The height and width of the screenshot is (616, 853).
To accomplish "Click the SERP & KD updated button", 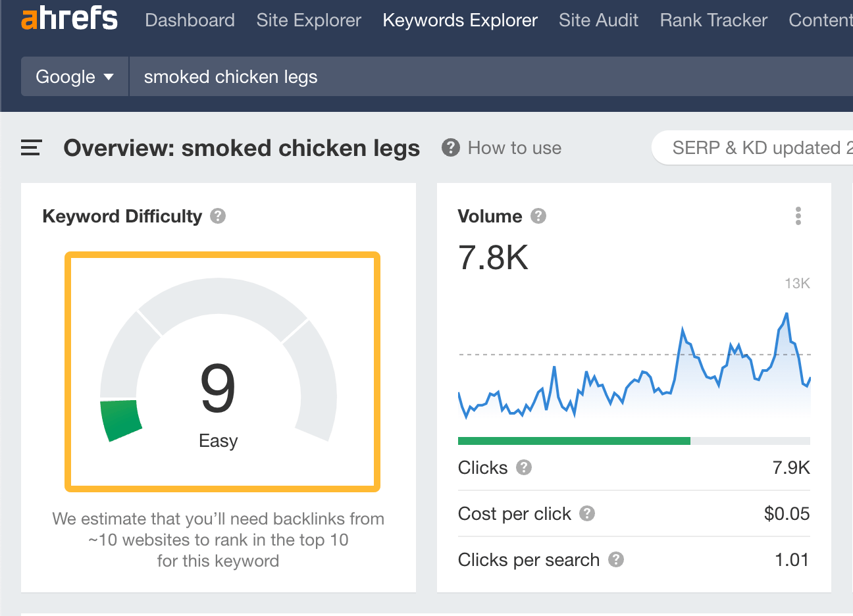I will tap(757, 147).
